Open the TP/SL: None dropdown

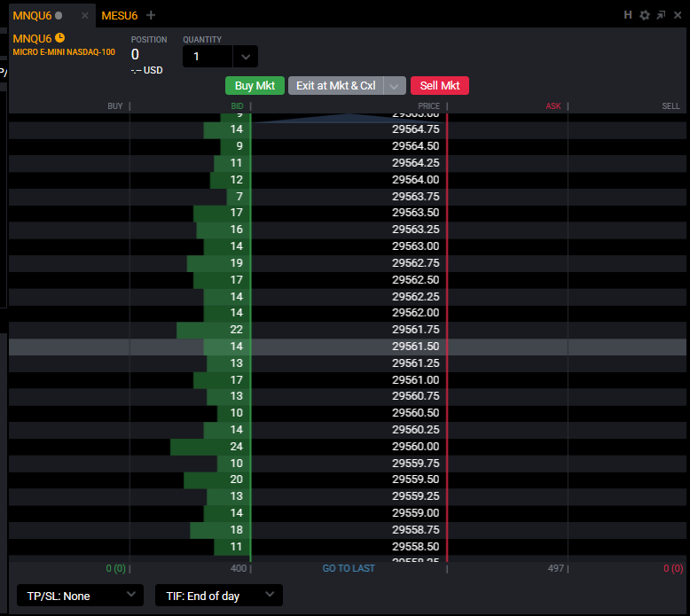coord(80,596)
